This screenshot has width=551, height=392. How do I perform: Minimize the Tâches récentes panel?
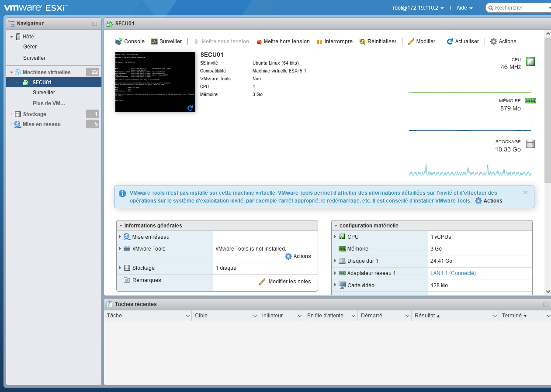pos(545,304)
